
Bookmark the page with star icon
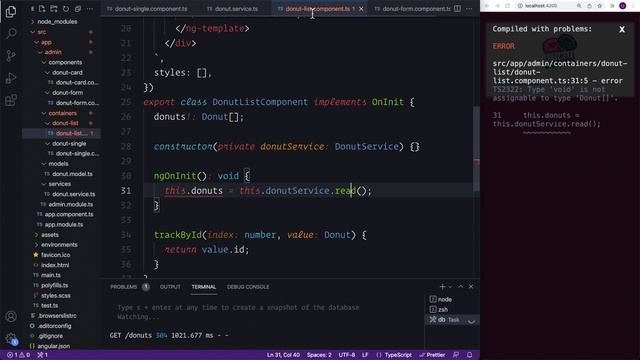(600, 6)
